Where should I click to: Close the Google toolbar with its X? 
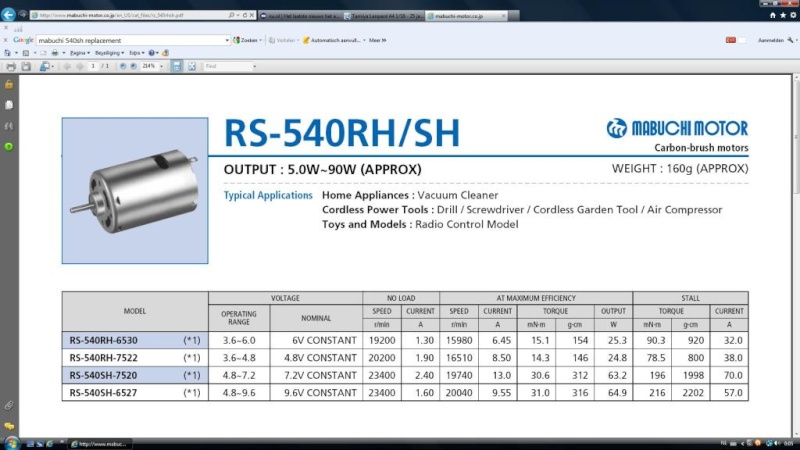[5, 40]
